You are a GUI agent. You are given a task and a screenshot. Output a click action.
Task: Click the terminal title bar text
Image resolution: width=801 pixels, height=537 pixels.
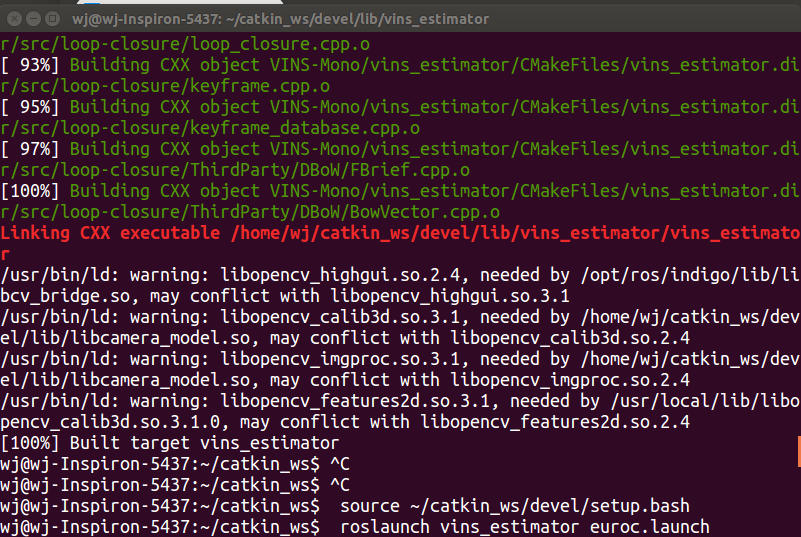280,19
